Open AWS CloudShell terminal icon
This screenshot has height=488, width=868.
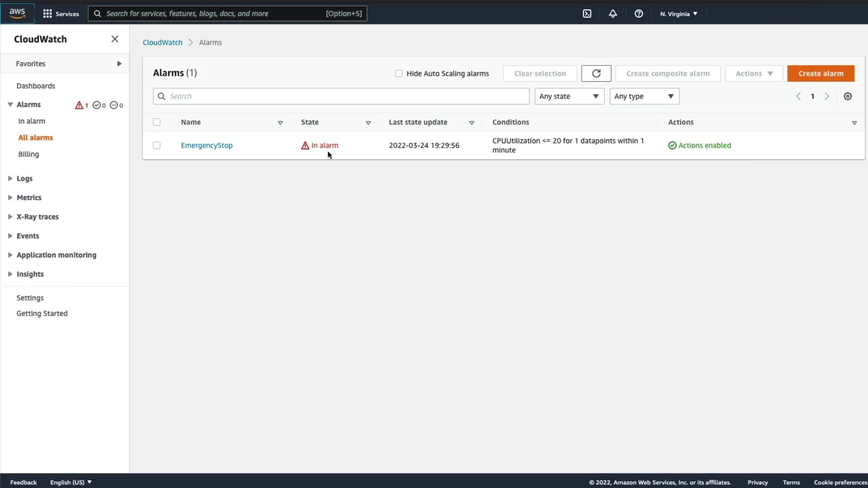point(587,14)
